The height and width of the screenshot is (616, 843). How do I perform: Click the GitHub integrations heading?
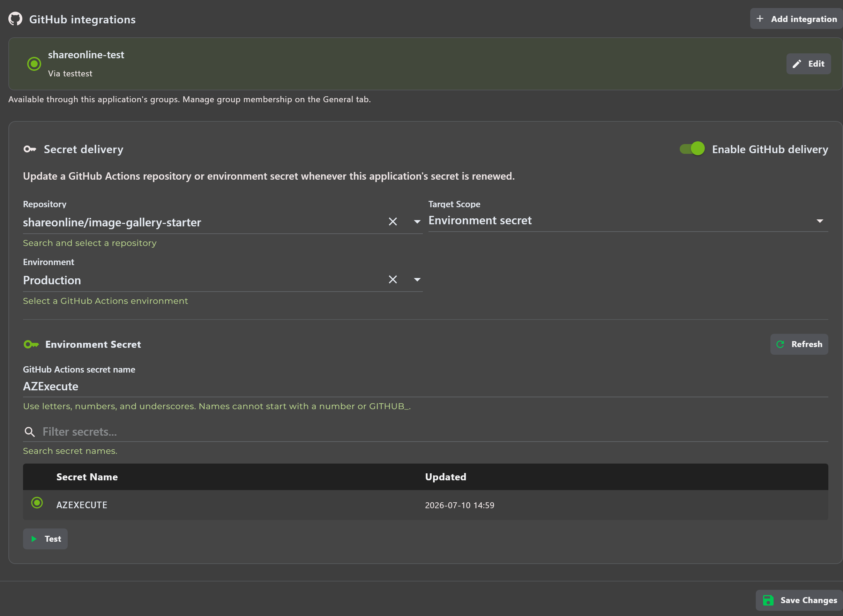coord(82,20)
